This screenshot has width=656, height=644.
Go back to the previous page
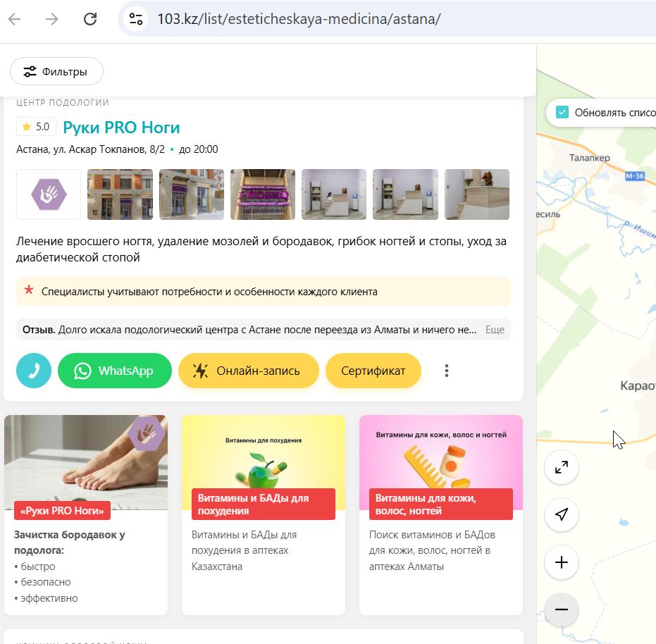14,19
